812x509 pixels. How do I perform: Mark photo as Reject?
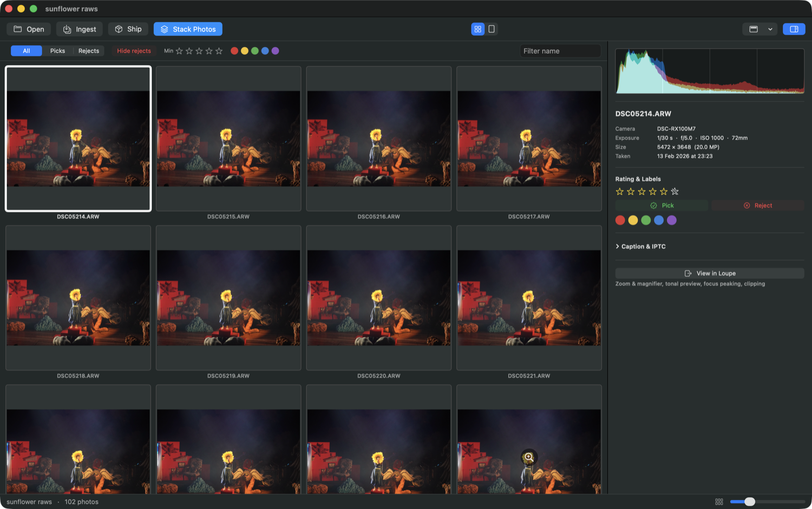(x=758, y=206)
